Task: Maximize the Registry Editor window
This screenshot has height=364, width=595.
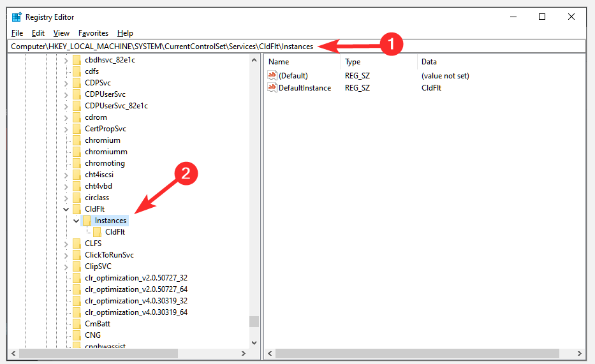Action: 542,17
